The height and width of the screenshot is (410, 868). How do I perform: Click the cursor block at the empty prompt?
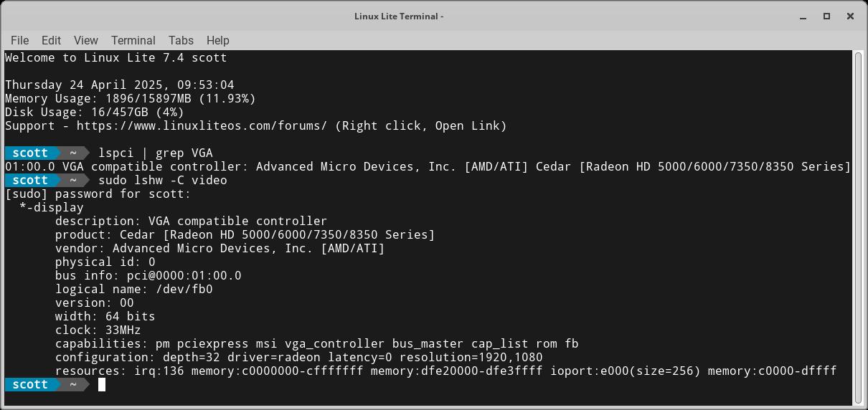tap(102, 385)
